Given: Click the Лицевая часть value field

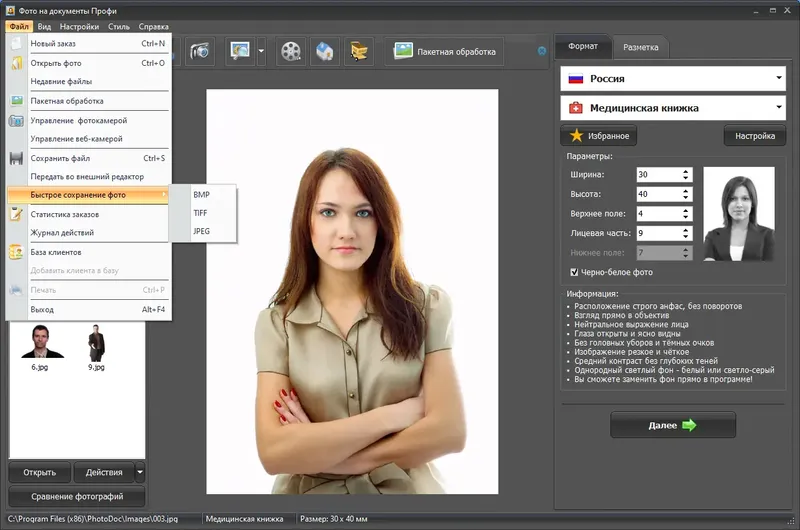Looking at the screenshot, I should pyautogui.click(x=657, y=233).
